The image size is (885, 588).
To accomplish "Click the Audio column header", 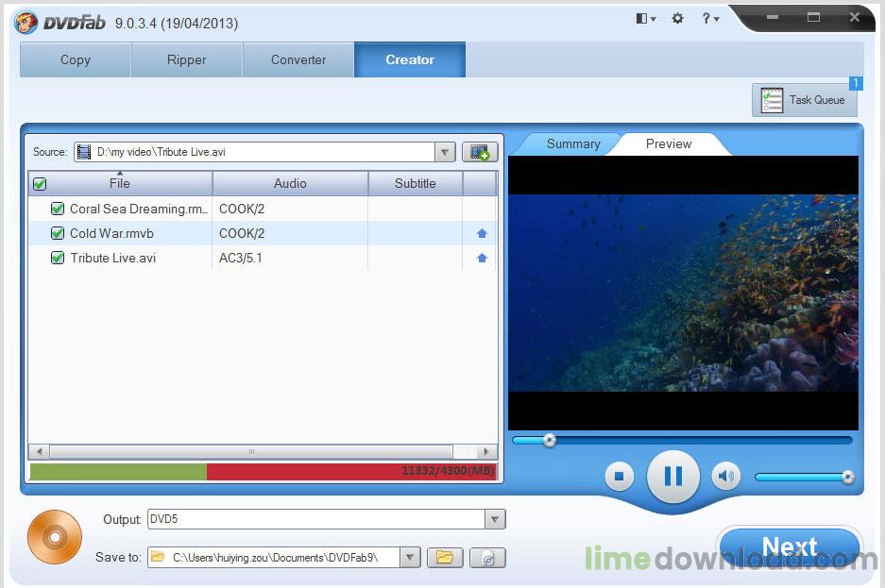I will [290, 184].
